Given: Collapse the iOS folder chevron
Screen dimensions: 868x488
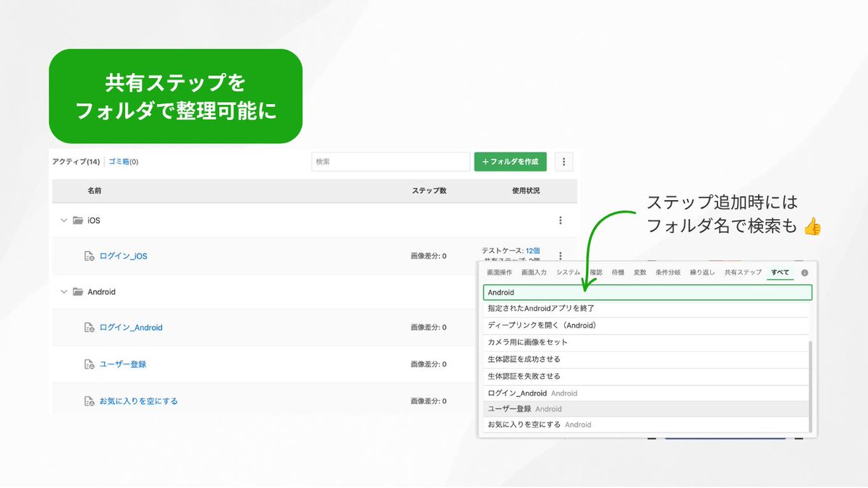Looking at the screenshot, I should pos(64,221).
